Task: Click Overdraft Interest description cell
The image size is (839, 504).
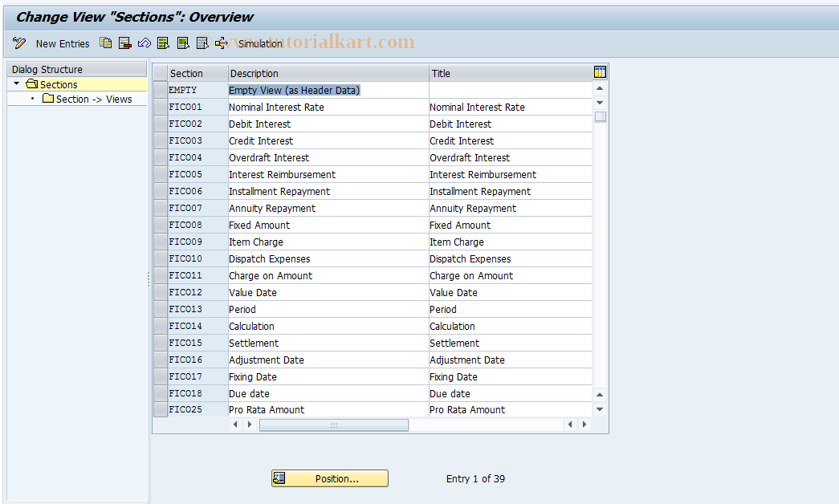Action: tap(328, 157)
